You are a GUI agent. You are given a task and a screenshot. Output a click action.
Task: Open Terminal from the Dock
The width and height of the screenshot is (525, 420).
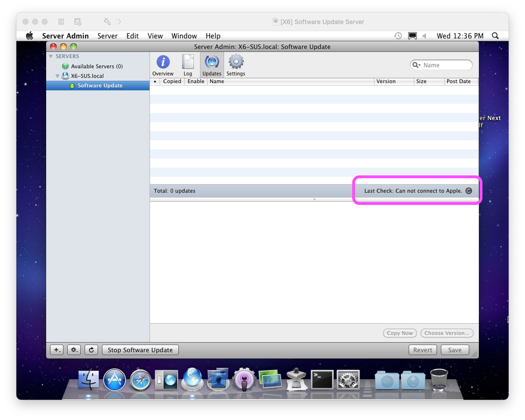(x=322, y=380)
